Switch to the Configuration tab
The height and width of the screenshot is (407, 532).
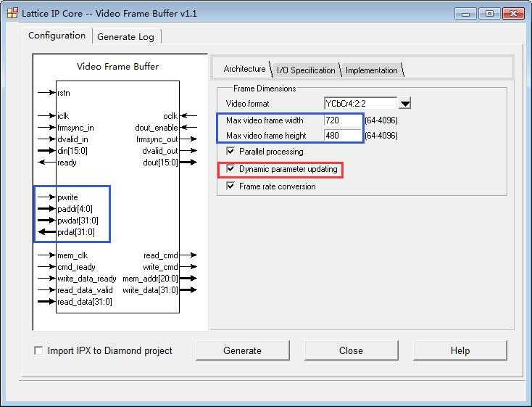57,36
